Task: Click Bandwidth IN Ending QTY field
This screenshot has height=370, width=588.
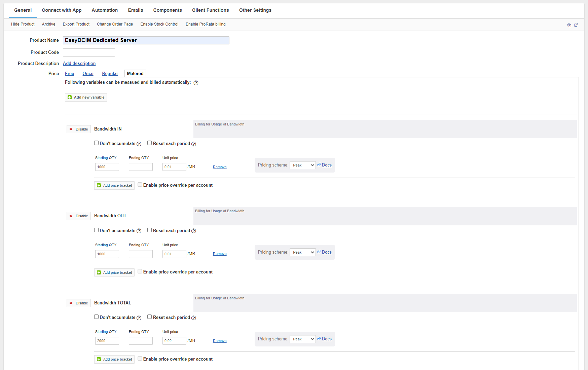Action: (x=141, y=167)
